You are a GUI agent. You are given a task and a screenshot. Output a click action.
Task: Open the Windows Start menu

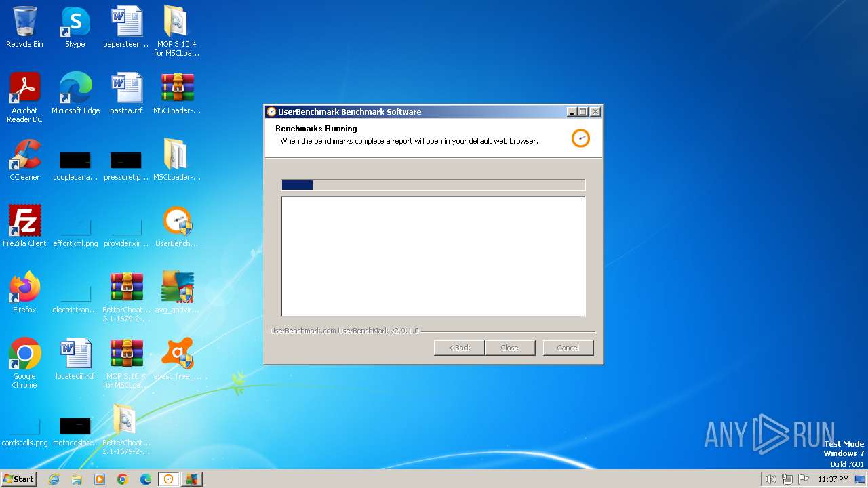pos(18,479)
